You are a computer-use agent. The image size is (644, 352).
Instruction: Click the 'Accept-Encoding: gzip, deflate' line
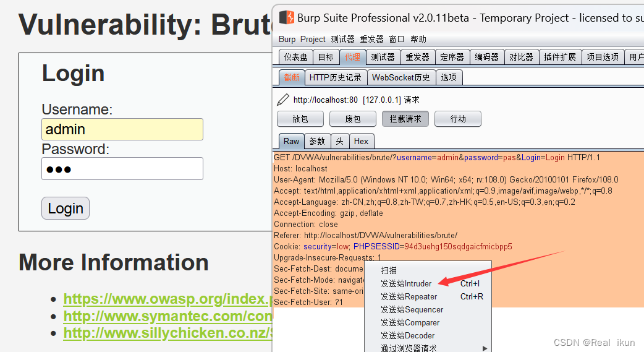(x=328, y=213)
